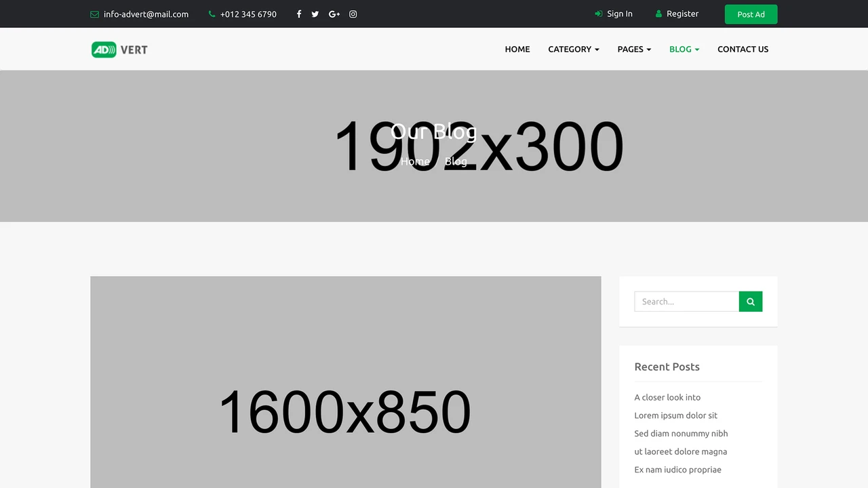Open the Google Plus social icon
The image size is (868, 488).
coord(334,14)
